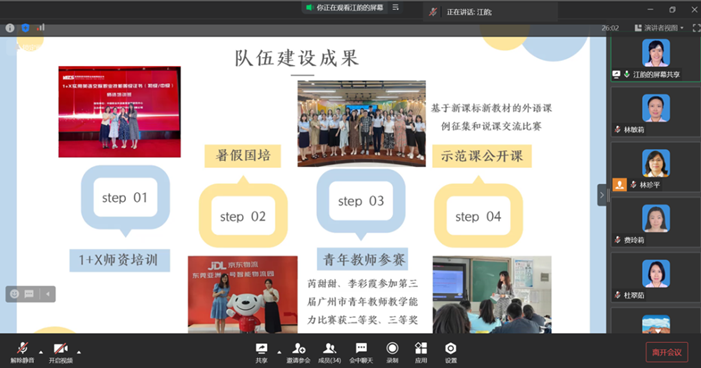Collapse the participant video sidebar arrow
The height and width of the screenshot is (368, 701).
coord(602,195)
